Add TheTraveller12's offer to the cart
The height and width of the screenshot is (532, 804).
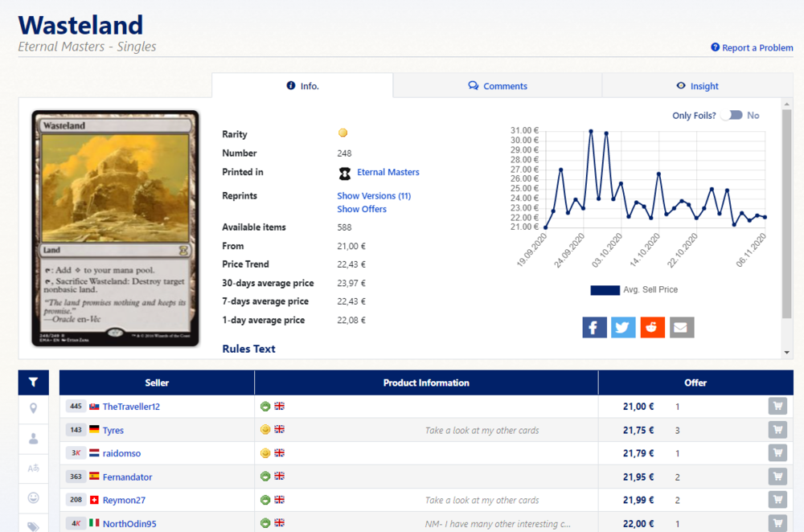pyautogui.click(x=777, y=407)
